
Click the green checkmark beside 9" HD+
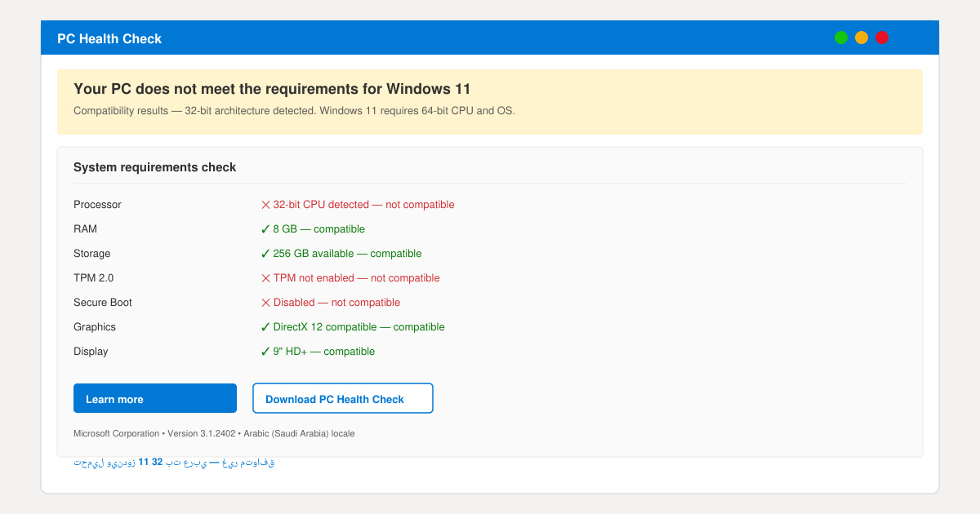point(265,352)
